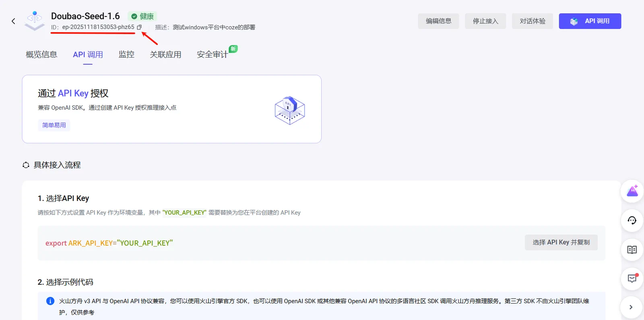Click the blue API 调用 button
The width and height of the screenshot is (644, 320).
pyautogui.click(x=590, y=21)
